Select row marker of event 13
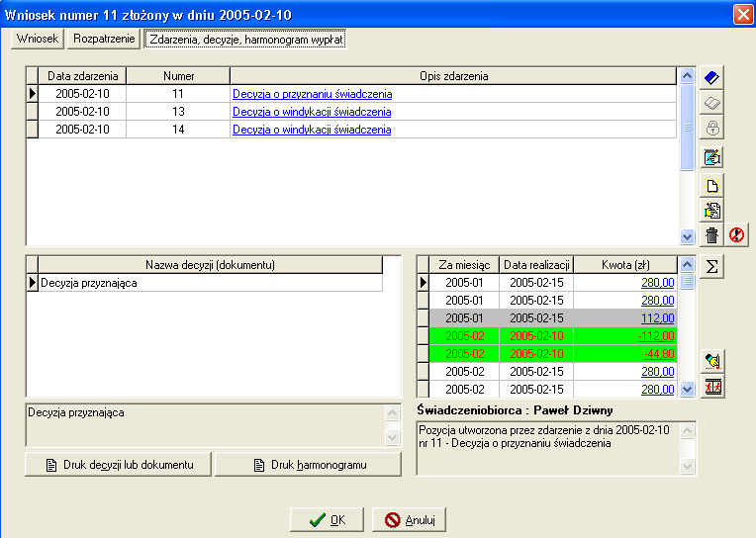The height and width of the screenshot is (538, 756). [33, 112]
